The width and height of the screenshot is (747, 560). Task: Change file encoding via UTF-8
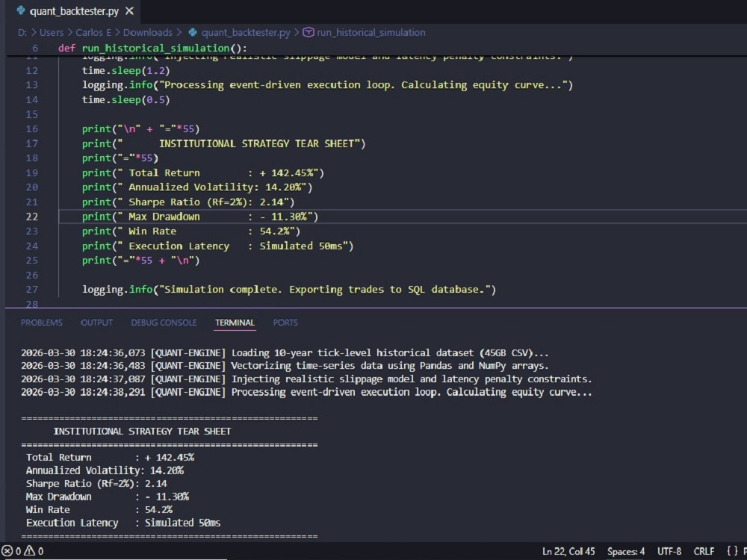(669, 551)
